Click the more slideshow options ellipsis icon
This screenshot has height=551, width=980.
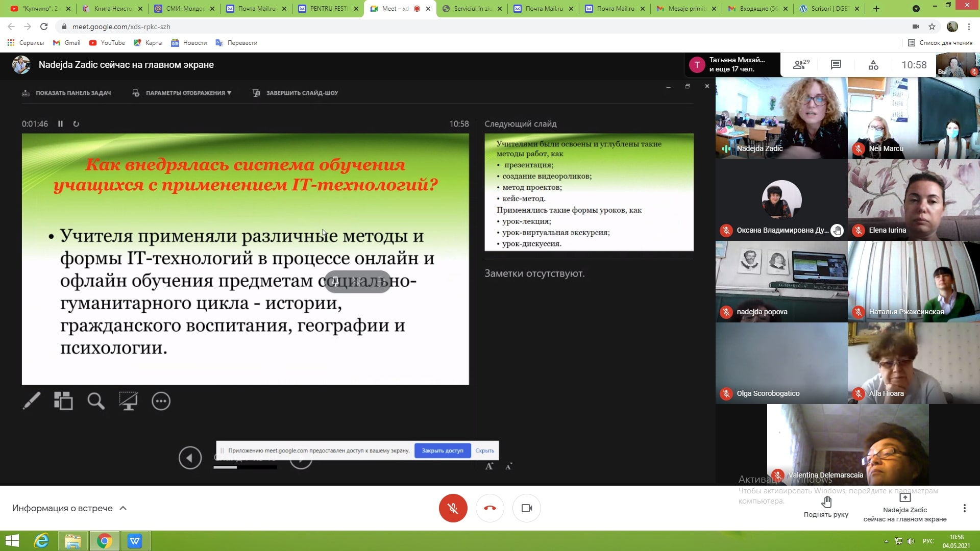coord(161,401)
